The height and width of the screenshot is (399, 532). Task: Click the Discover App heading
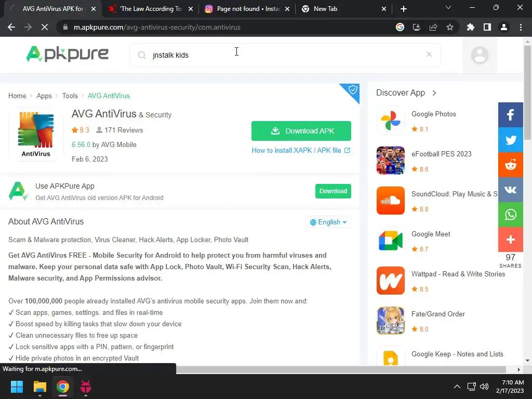[401, 92]
